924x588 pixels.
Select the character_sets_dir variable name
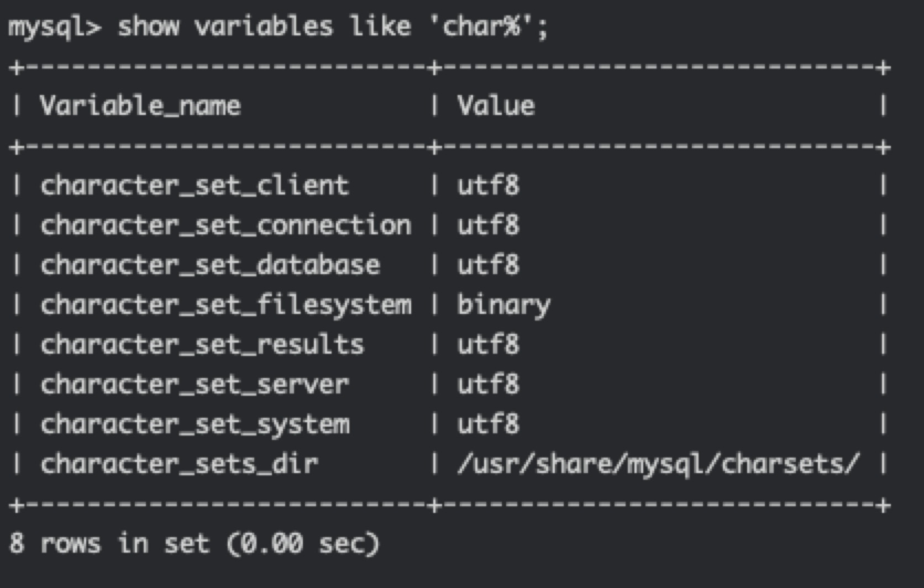point(179,464)
